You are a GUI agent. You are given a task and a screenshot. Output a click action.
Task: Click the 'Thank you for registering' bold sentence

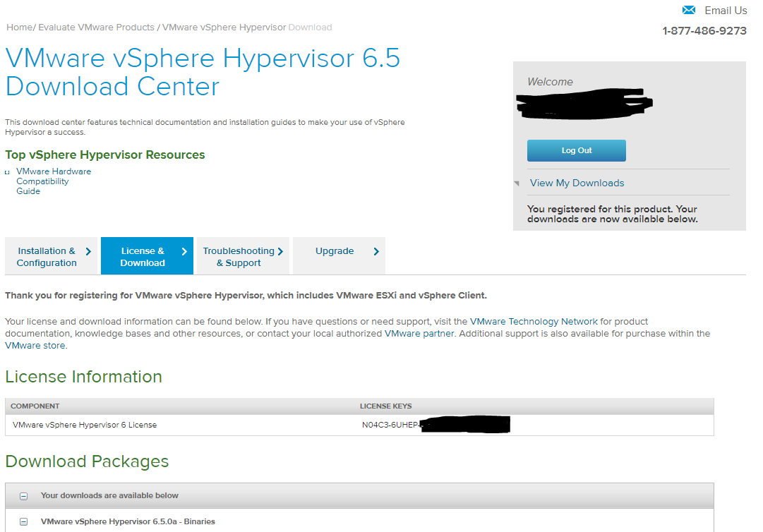point(246,295)
